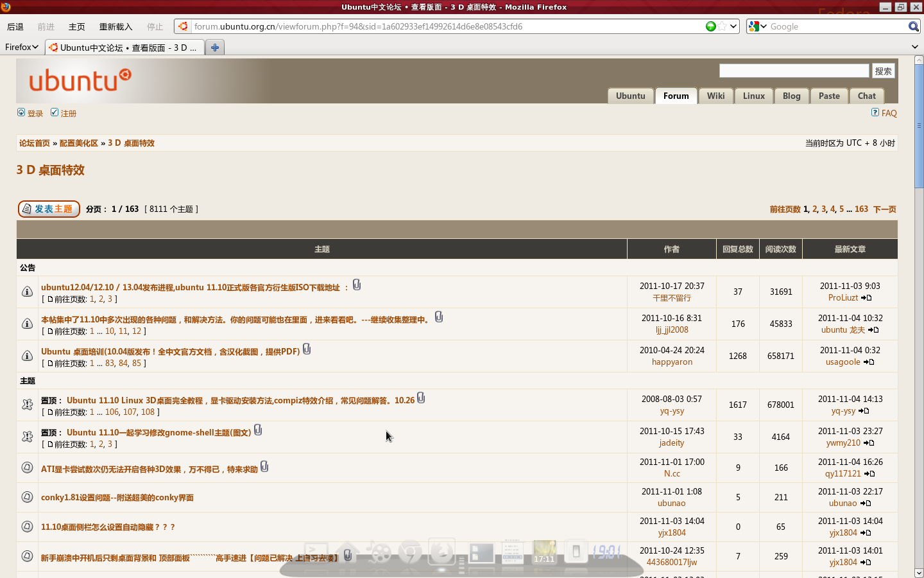Jump to latest post by usagoole via arrow icon
This screenshot has width=924, height=578.
click(x=869, y=362)
